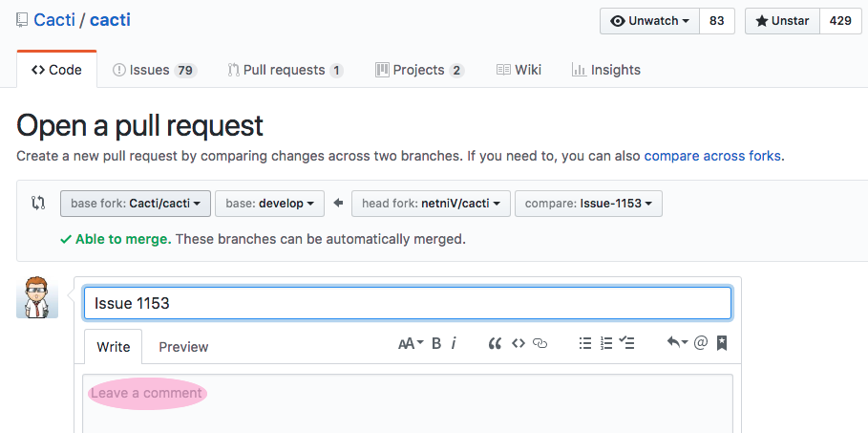The width and height of the screenshot is (868, 433).
Task: Mention a user with the @ icon
Action: (x=700, y=343)
